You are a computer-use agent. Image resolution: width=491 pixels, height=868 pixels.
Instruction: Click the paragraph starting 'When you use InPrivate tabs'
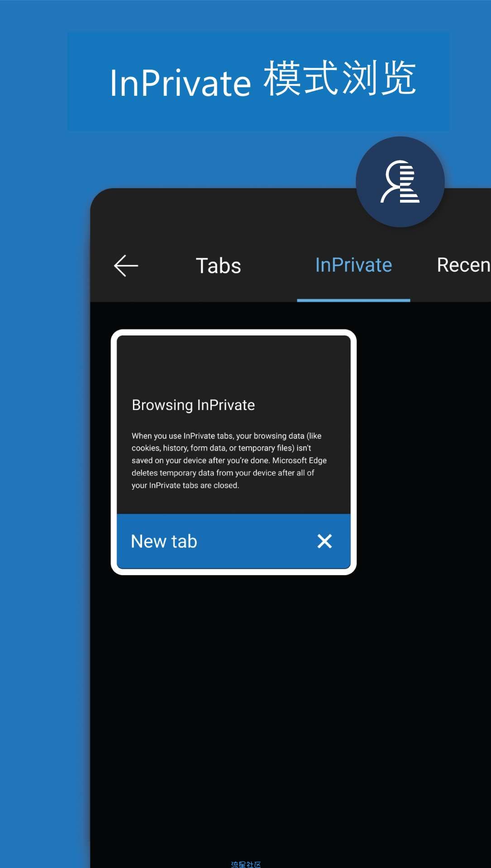pyautogui.click(x=229, y=460)
